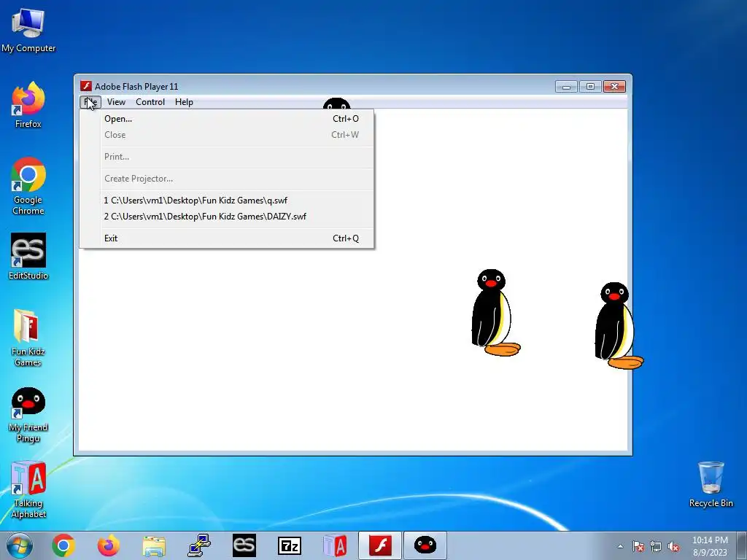The image size is (747, 560).
Task: Show hidden system tray icons
Action: pyautogui.click(x=620, y=546)
